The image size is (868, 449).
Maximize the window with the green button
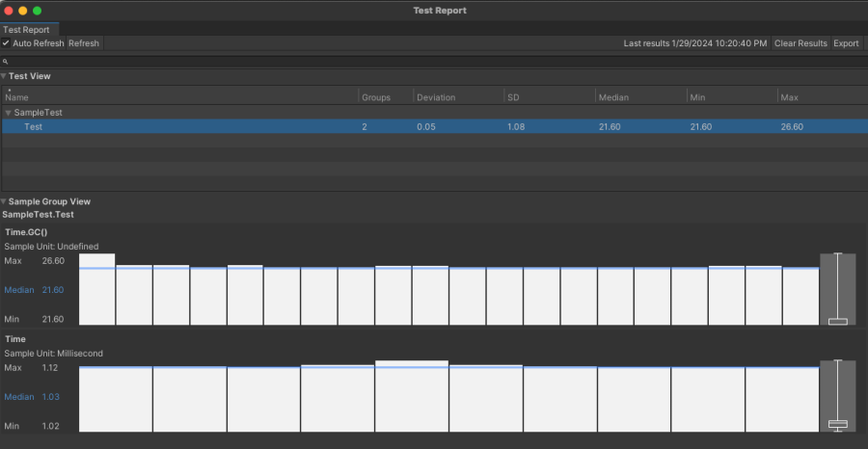coord(37,11)
